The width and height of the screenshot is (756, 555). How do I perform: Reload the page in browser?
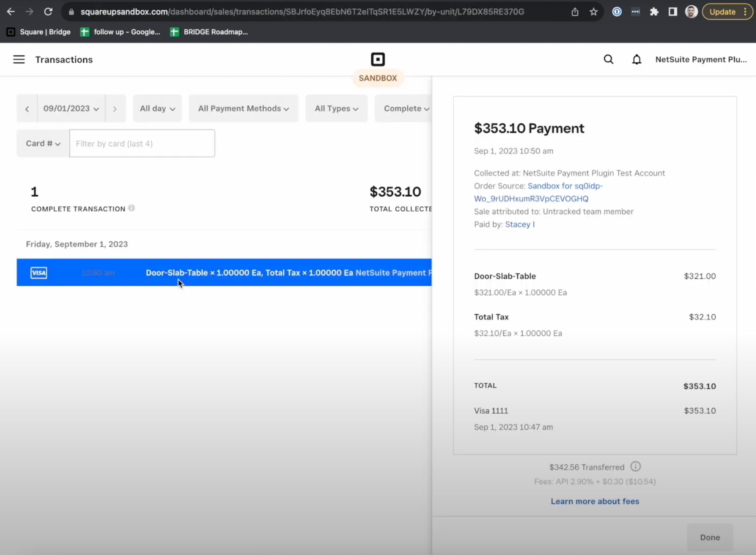pos(49,12)
